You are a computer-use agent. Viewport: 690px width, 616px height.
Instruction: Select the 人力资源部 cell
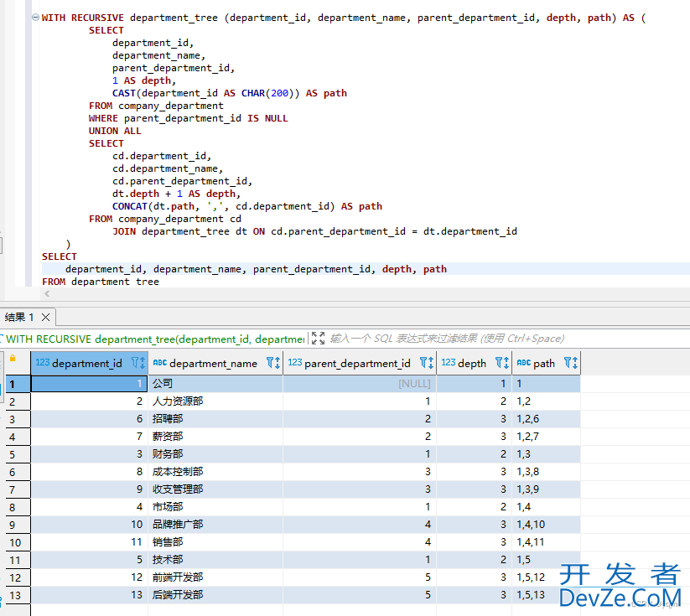tap(215, 401)
